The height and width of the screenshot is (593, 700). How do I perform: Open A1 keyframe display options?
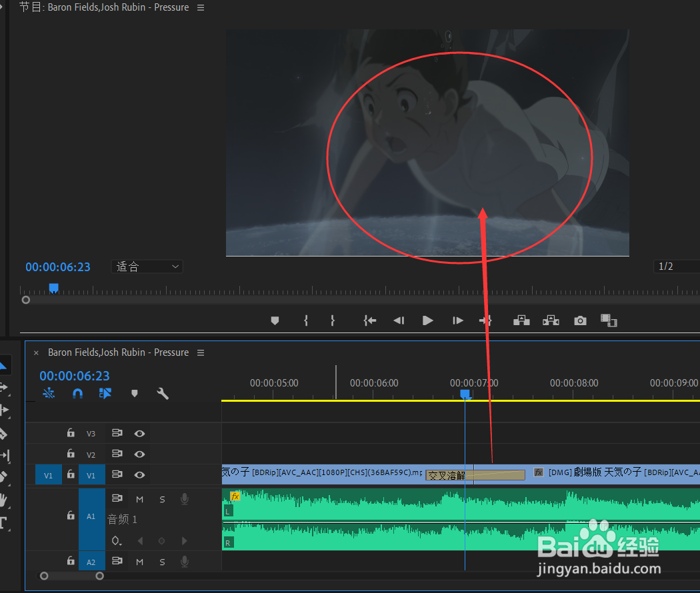tap(117, 541)
